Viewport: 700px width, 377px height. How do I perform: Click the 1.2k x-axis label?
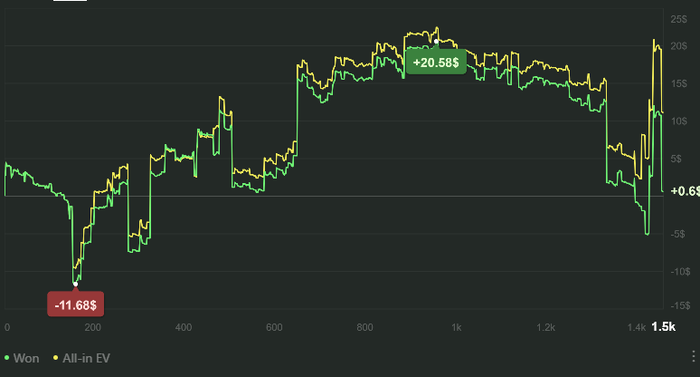(x=546, y=327)
